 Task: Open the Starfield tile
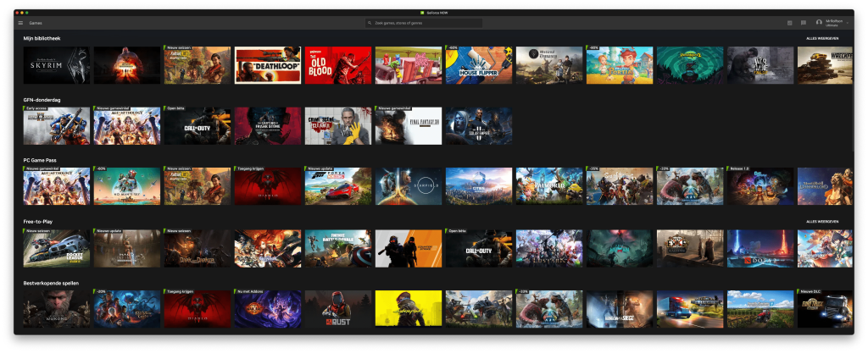coord(409,187)
